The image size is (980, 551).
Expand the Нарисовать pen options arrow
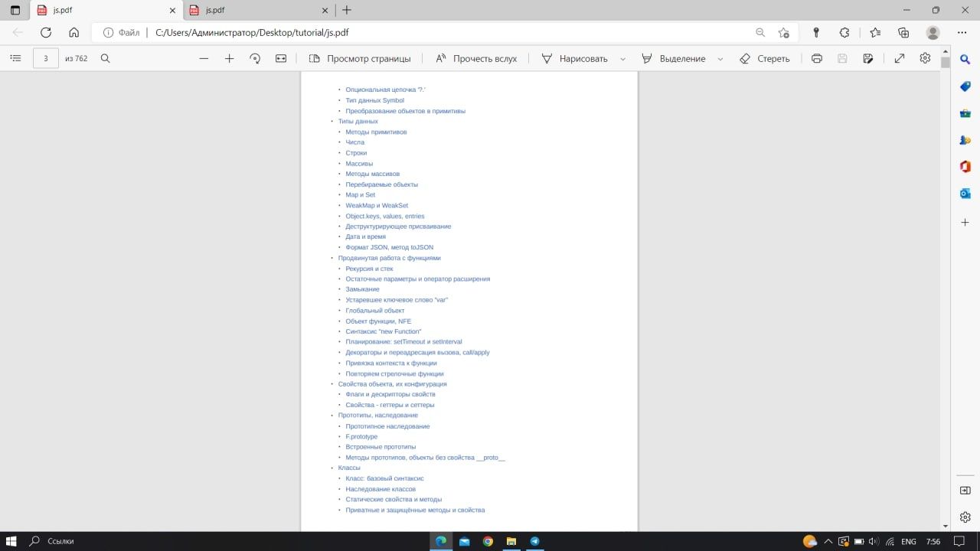coord(622,58)
